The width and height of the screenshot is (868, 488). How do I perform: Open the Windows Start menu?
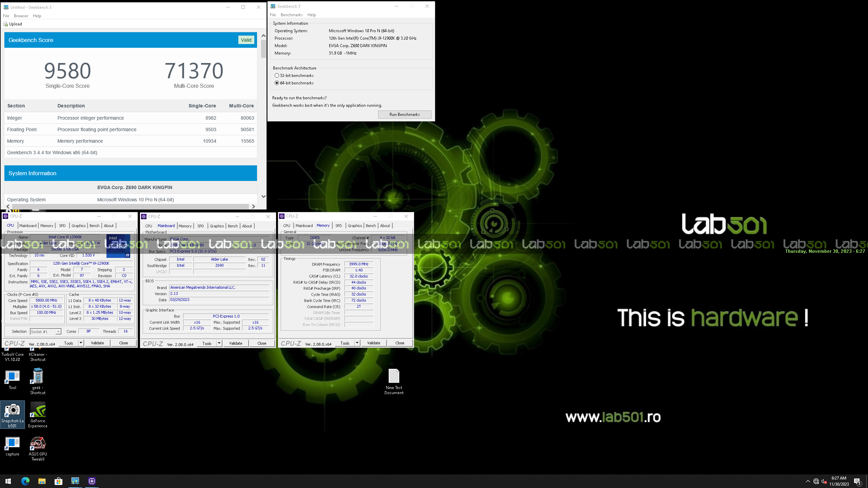tap(8, 481)
